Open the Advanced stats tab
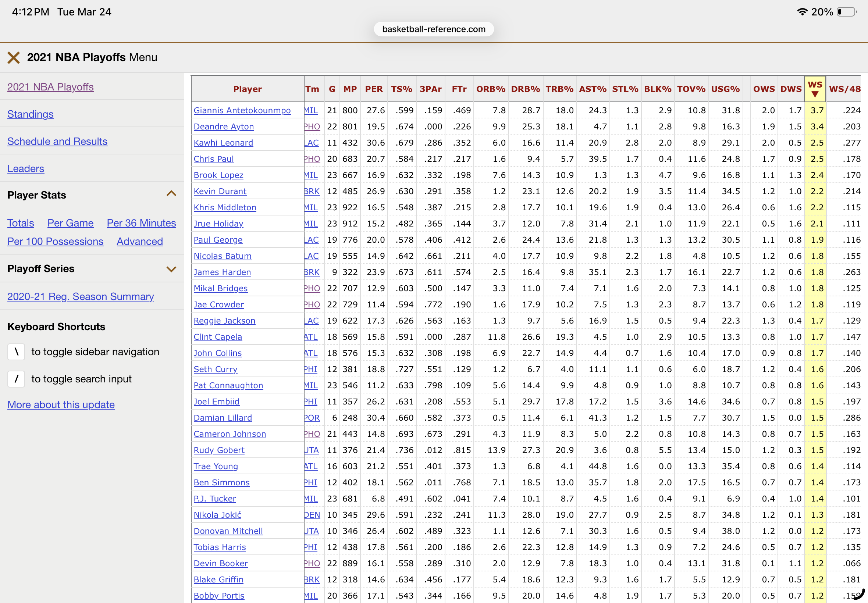This screenshot has height=603, width=868. tap(139, 241)
